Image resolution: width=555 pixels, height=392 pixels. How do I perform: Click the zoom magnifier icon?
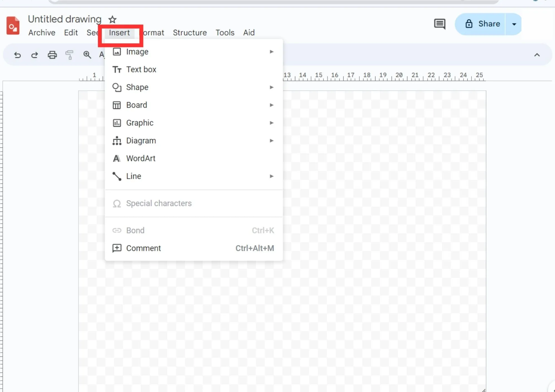tap(87, 55)
